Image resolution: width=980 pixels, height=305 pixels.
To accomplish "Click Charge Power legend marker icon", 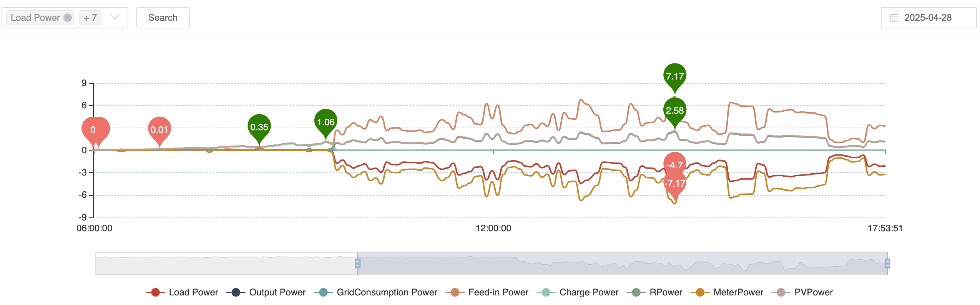I will click(546, 292).
